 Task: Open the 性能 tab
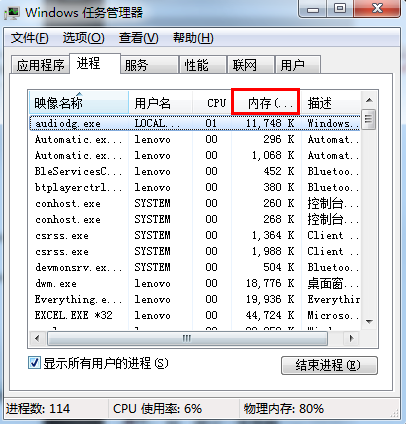(x=202, y=64)
